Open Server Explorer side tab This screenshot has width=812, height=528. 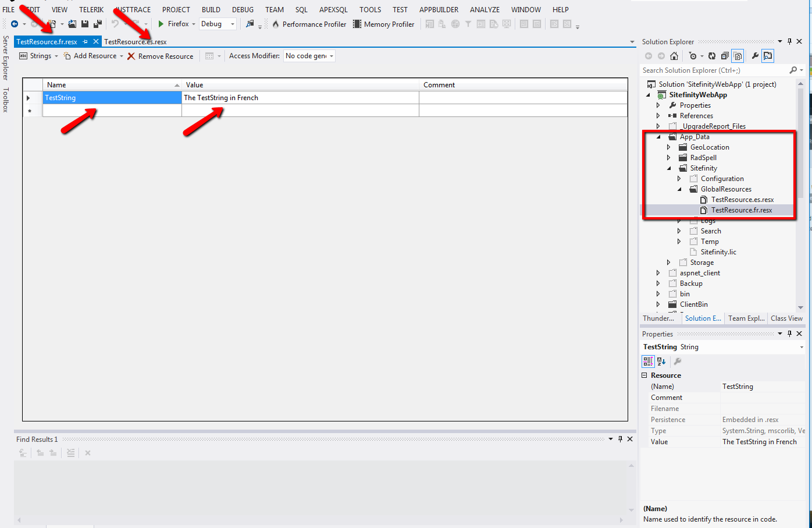click(6, 58)
